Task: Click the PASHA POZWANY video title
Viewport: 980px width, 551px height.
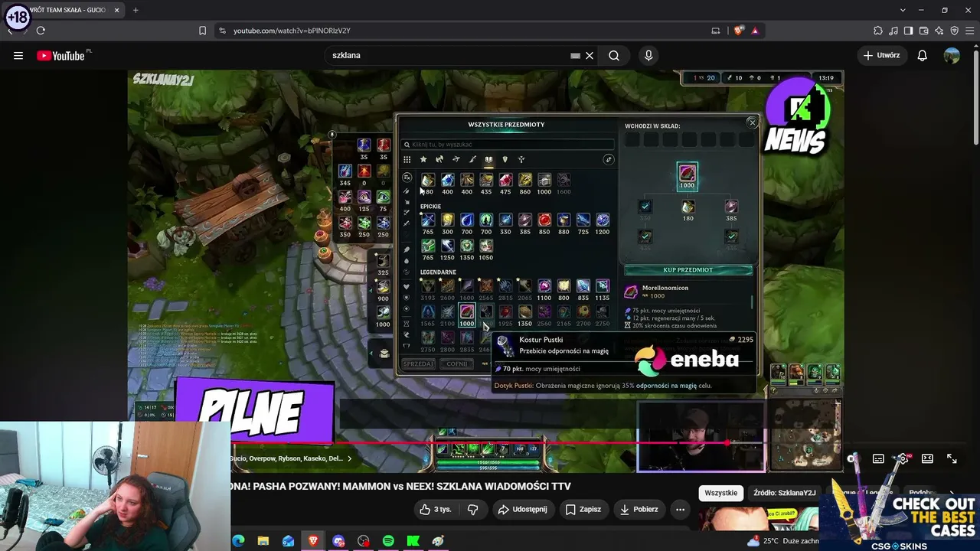Action: click(401, 486)
